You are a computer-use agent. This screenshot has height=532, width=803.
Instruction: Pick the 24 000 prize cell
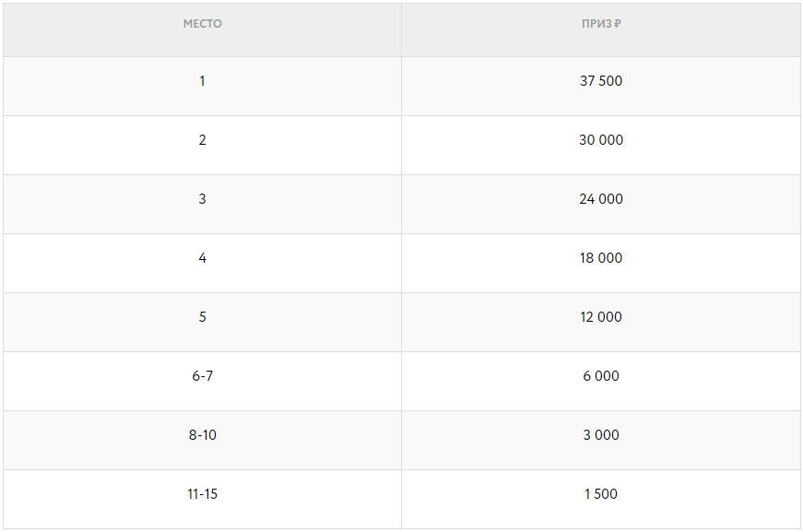click(601, 199)
